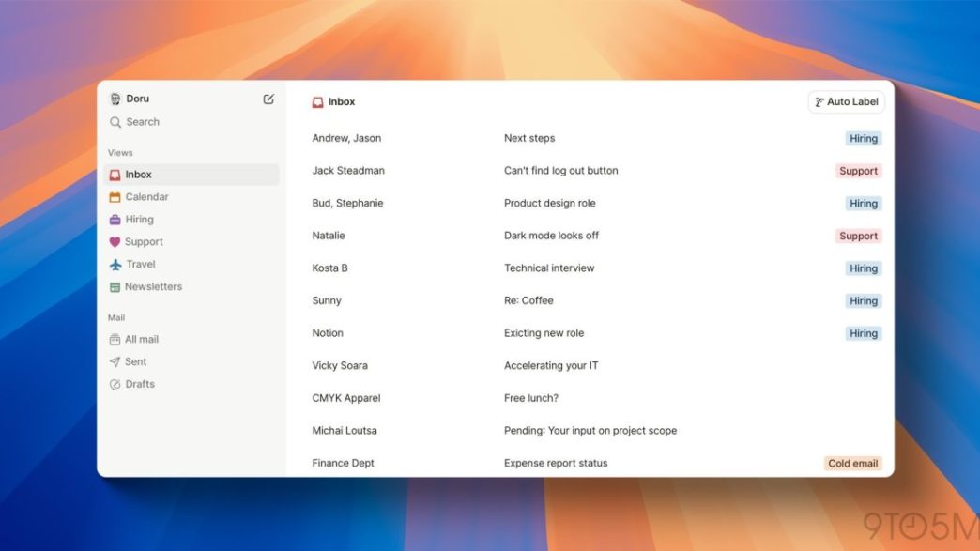Open email from Andrew, Jason

pos(346,138)
